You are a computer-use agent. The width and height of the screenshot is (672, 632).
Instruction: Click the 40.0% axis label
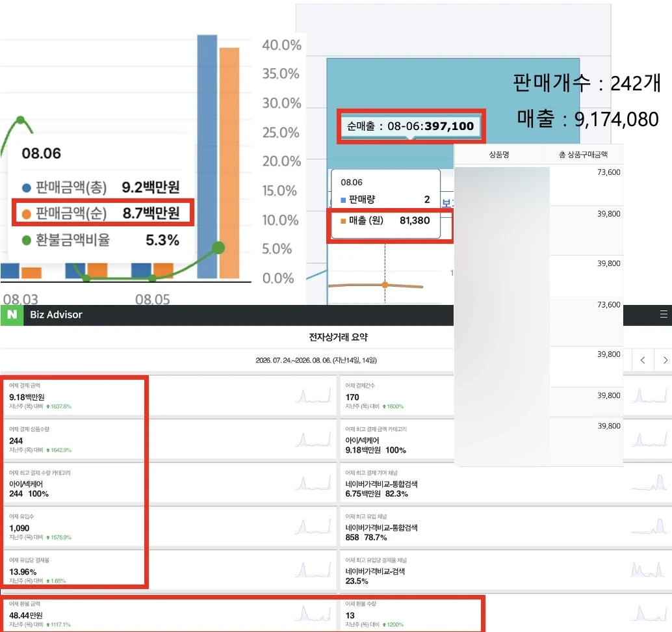281,45
